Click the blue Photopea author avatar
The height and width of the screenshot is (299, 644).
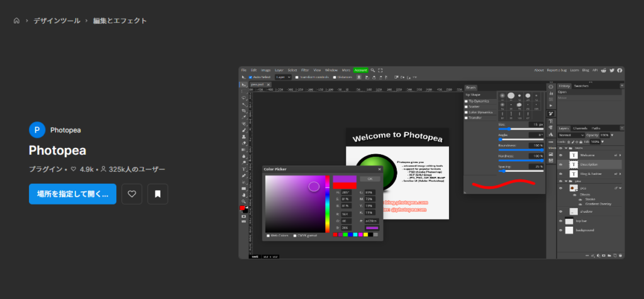37,130
